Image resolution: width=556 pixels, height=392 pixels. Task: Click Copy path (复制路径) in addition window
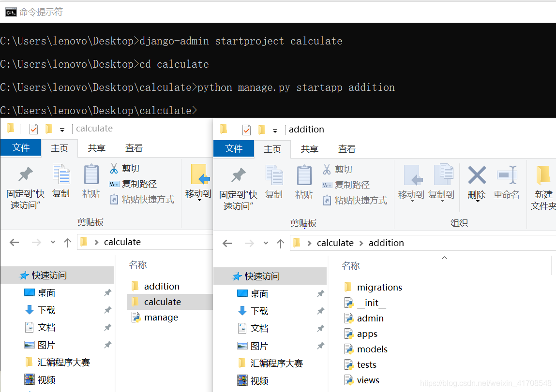tap(346, 185)
